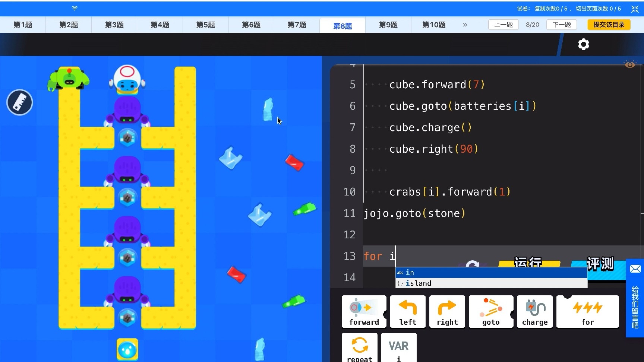Screen dimensions: 644x362
Task: Select the topmost purple crab
Action: pyautogui.click(x=127, y=111)
